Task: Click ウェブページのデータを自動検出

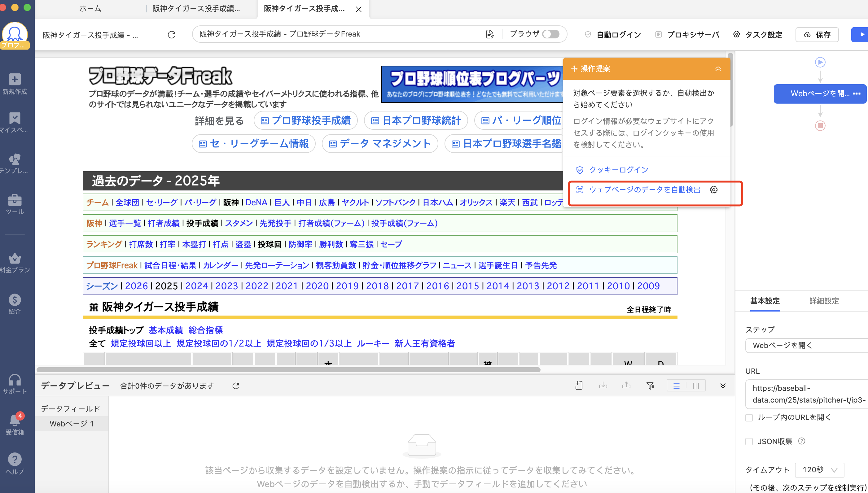Action: pyautogui.click(x=638, y=190)
